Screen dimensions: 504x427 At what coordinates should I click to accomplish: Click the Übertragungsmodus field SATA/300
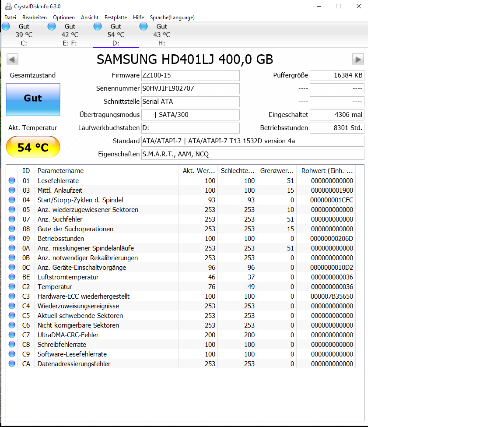pos(190,115)
